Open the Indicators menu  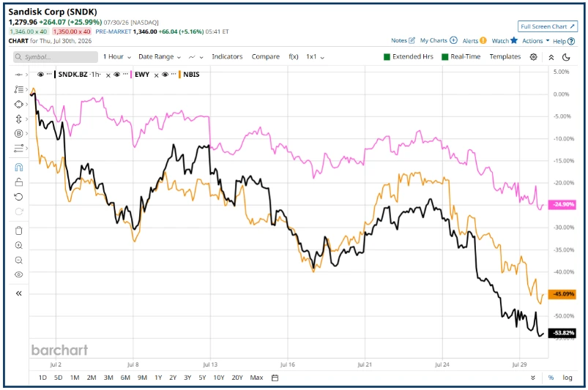coord(227,56)
